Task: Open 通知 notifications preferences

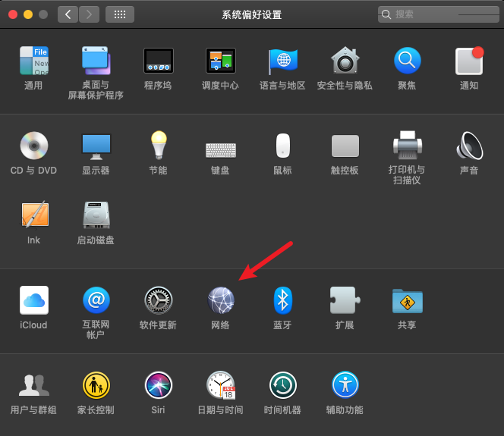Action: point(469,61)
